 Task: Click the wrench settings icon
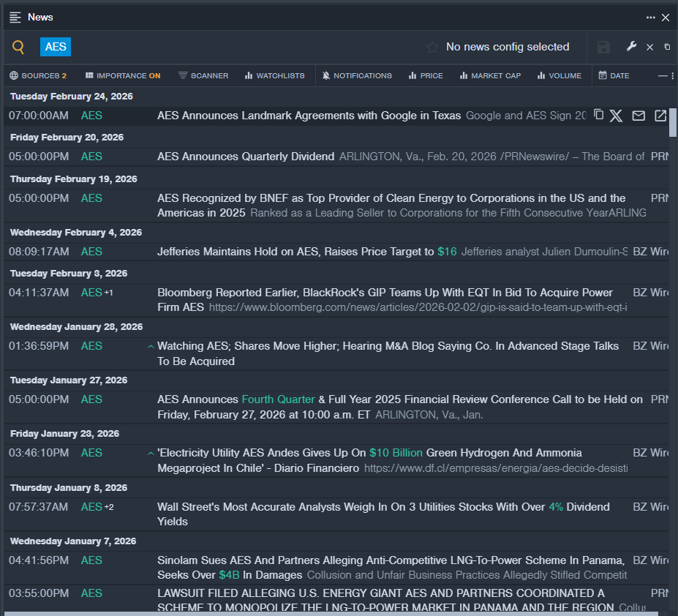click(x=632, y=47)
